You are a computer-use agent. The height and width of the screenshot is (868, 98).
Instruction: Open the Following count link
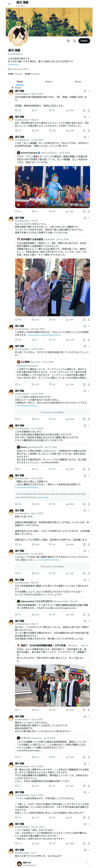click(x=15, y=74)
